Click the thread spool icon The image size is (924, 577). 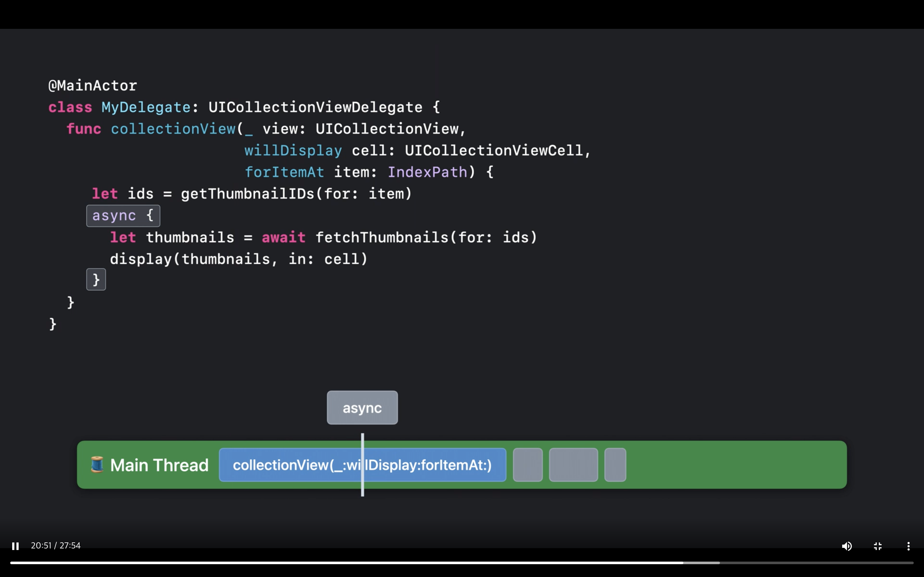point(97,464)
